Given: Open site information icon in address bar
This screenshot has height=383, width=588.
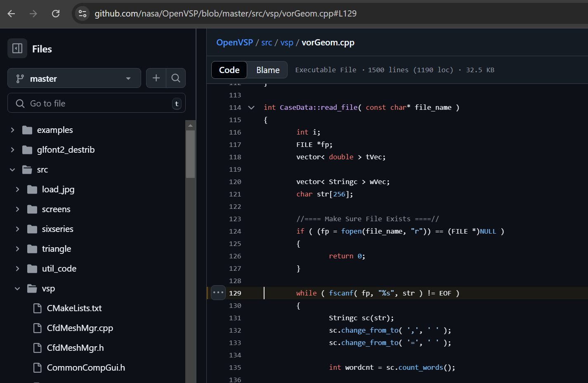Looking at the screenshot, I should (83, 14).
